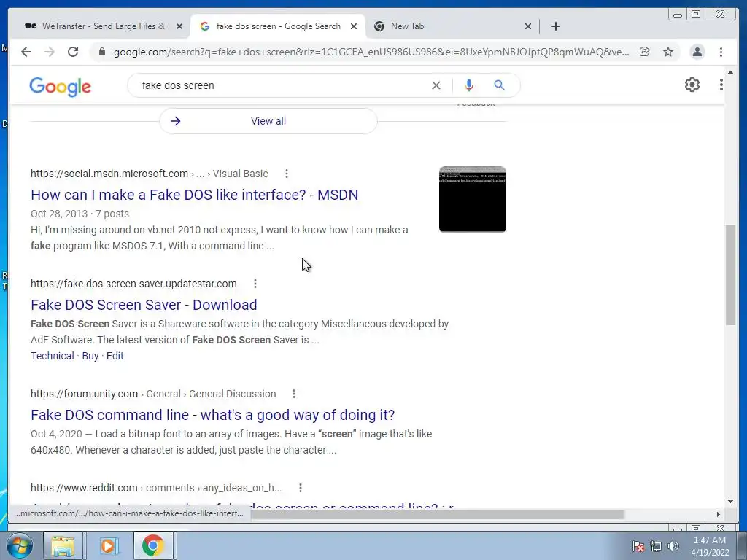This screenshot has height=560, width=747.
Task: Click the scrollbar down arrow
Action: click(x=730, y=502)
